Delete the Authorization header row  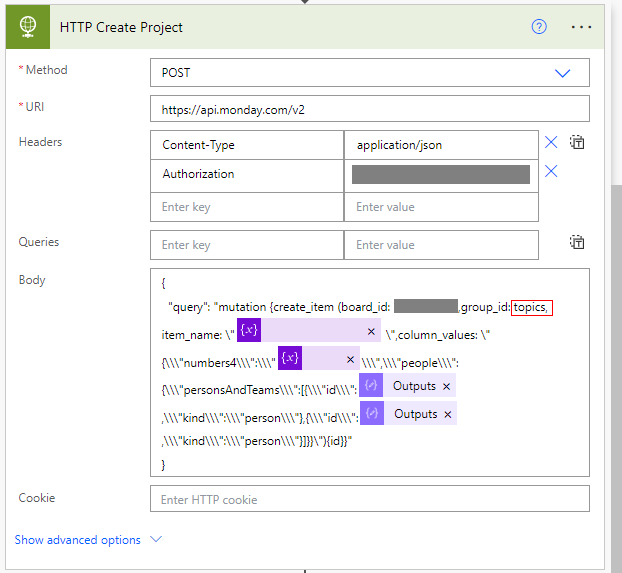point(551,171)
